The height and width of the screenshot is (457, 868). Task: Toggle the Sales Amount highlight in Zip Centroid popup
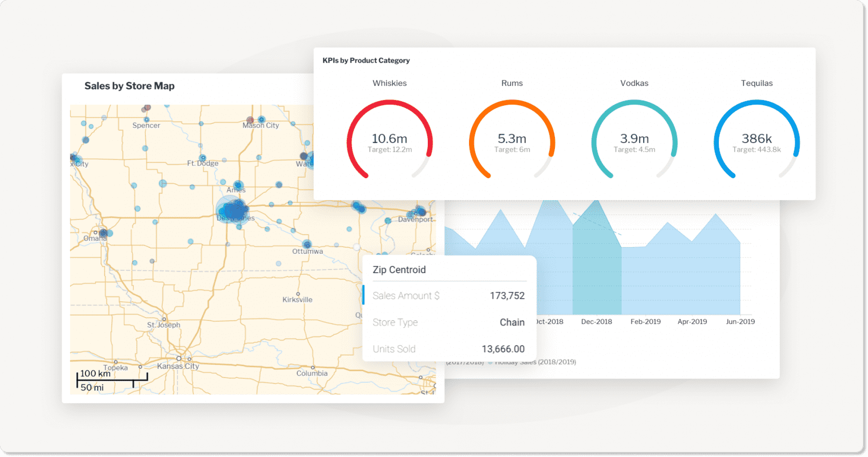366,295
